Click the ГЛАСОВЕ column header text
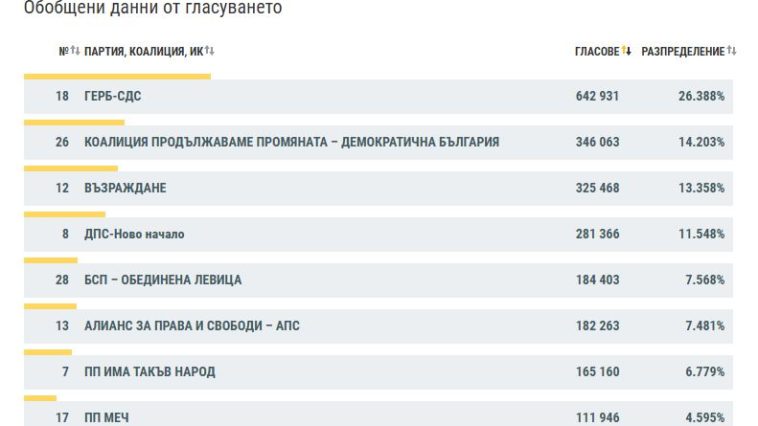The height and width of the screenshot is (426, 758). point(597,51)
